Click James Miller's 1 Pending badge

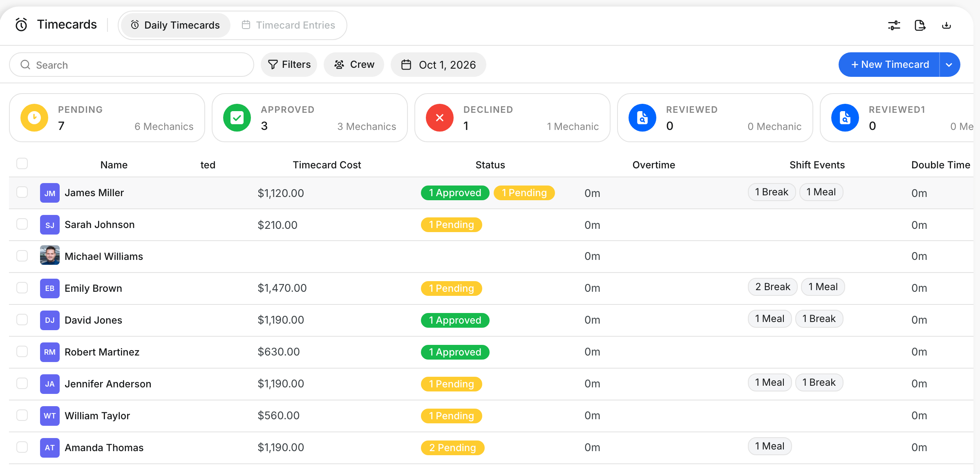[524, 193]
